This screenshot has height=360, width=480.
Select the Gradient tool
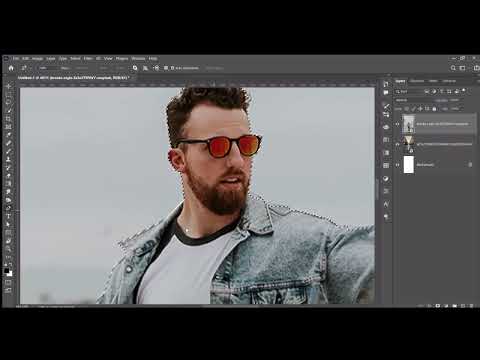tap(9, 184)
